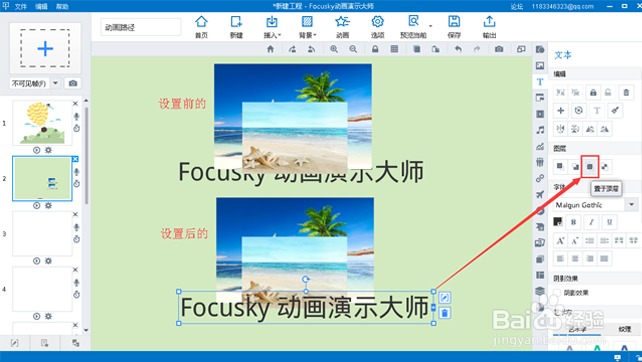The width and height of the screenshot is (642, 362).
Task: Open the video sidebar icon
Action: [540, 114]
